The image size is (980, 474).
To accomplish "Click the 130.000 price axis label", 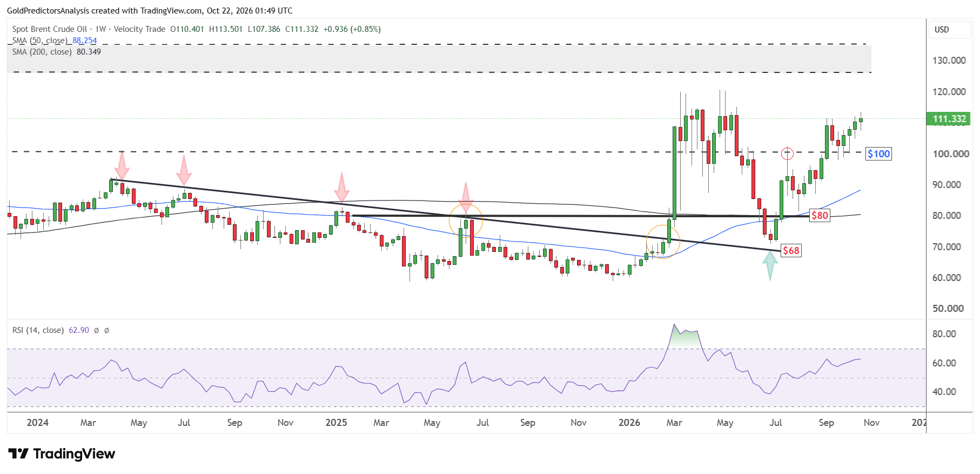I will pyautogui.click(x=949, y=61).
